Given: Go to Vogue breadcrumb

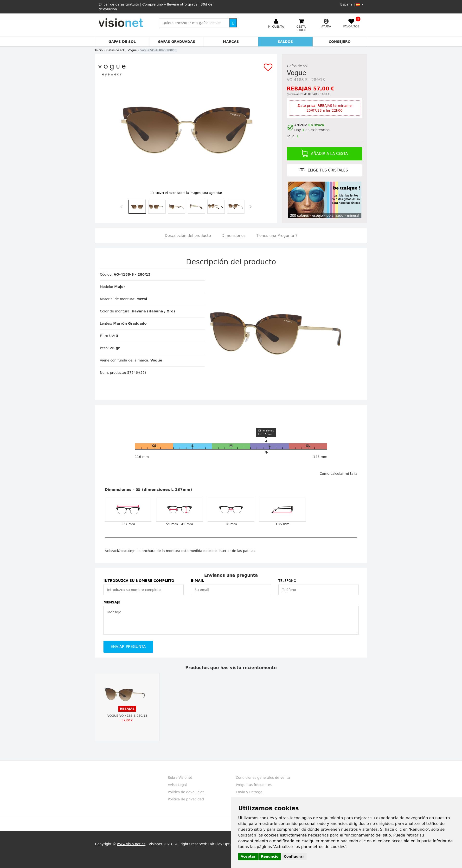Looking at the screenshot, I should [x=132, y=50].
